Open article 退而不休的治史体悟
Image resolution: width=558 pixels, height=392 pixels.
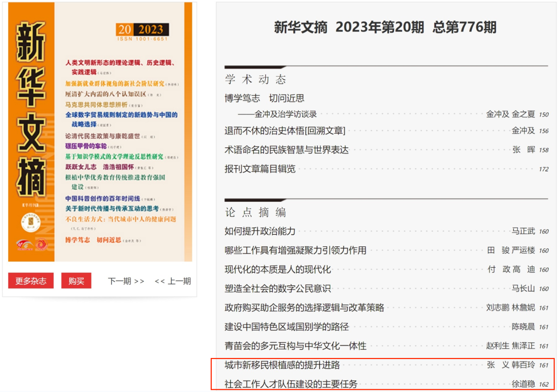coord(285,131)
